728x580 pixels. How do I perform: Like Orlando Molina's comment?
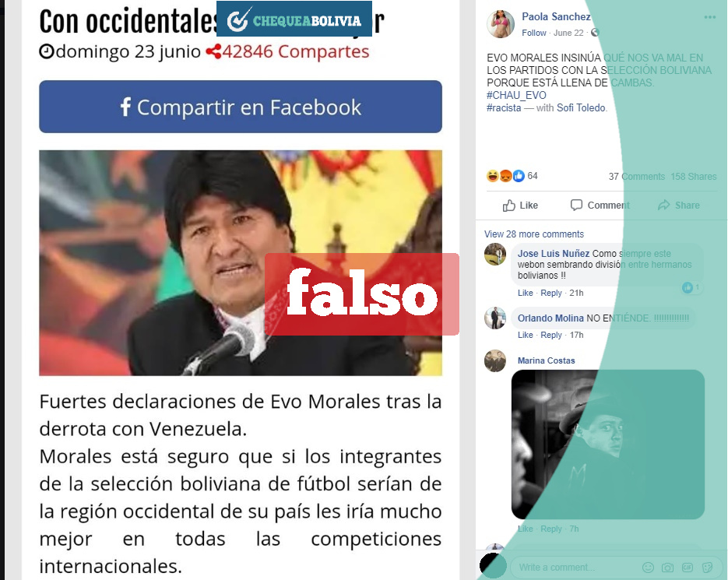525,335
